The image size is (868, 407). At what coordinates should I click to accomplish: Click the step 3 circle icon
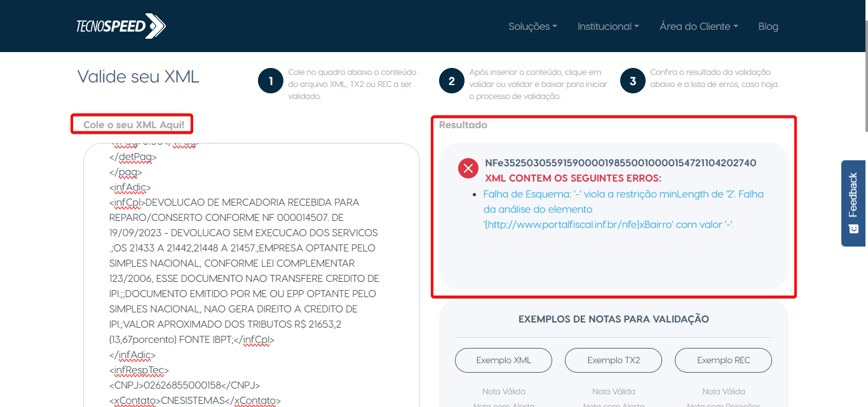pos(633,81)
